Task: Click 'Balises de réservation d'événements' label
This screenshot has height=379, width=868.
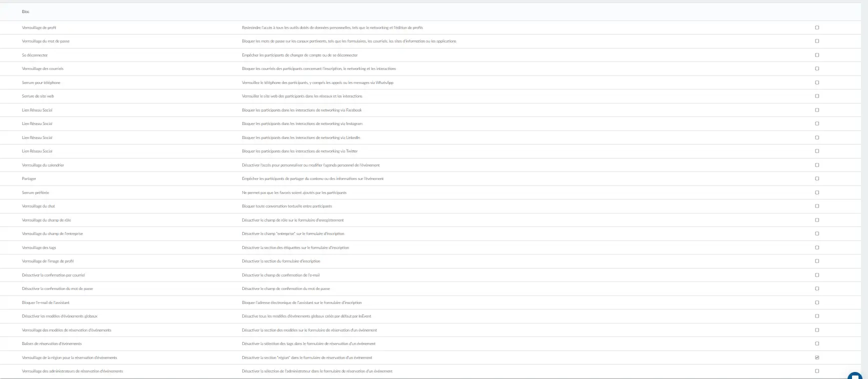Action: tap(52, 343)
